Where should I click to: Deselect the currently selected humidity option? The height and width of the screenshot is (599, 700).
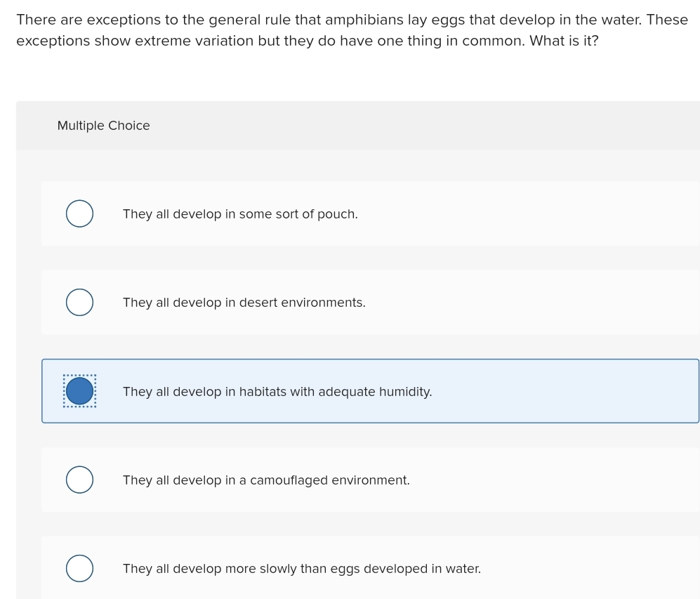point(79,391)
